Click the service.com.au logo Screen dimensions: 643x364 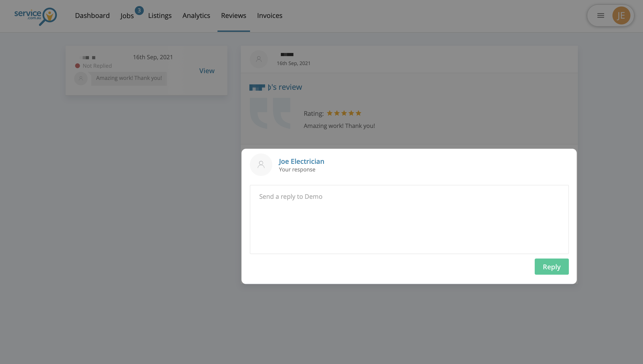pyautogui.click(x=35, y=16)
